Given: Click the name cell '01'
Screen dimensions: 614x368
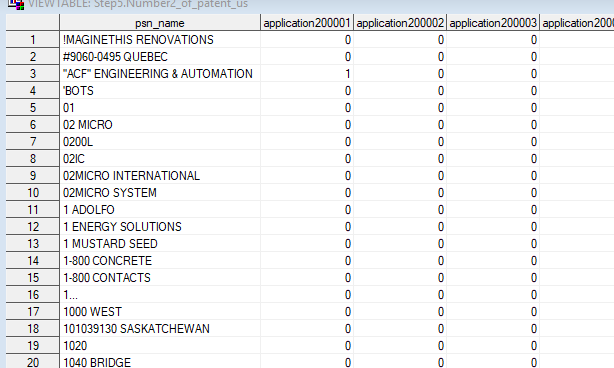Looking at the screenshot, I should click(160, 108).
